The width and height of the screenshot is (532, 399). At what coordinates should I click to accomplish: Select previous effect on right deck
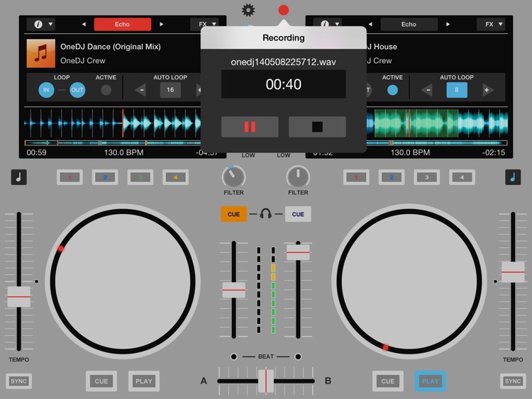370,24
